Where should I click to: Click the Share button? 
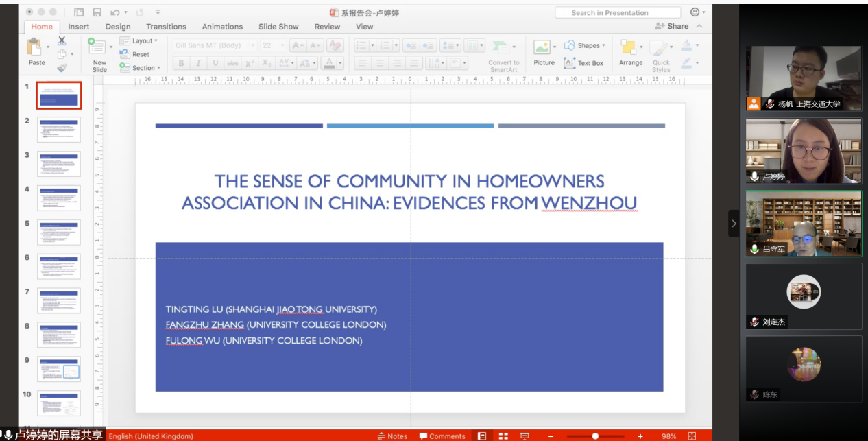coord(672,26)
